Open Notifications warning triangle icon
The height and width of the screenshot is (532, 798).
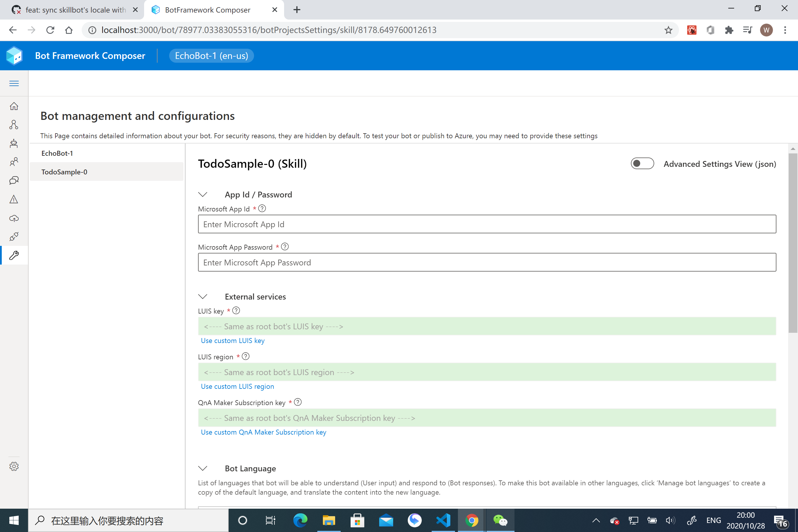tap(14, 199)
